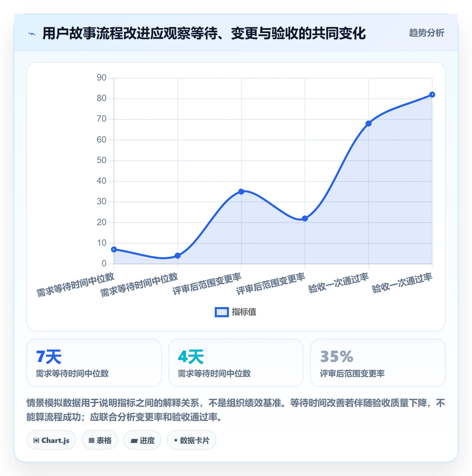This screenshot has height=476, width=472.
Task: Click the chart data point at value 35
Action: coord(241,191)
